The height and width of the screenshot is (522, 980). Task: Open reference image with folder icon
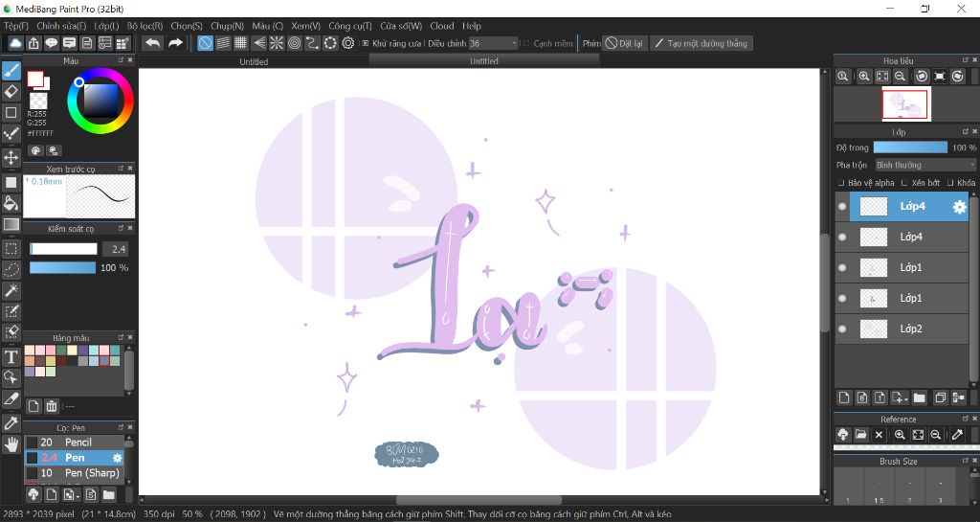pos(860,435)
